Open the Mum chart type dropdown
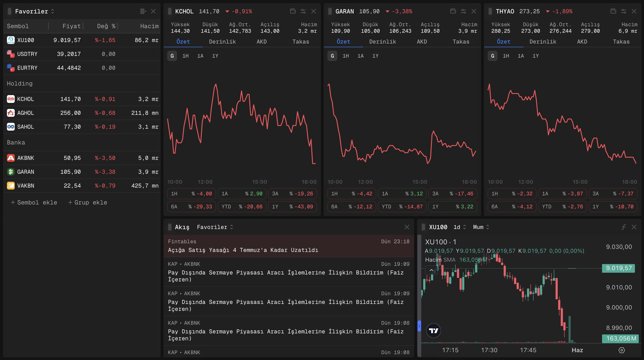Screen dimensions: 644x360 coord(480,227)
